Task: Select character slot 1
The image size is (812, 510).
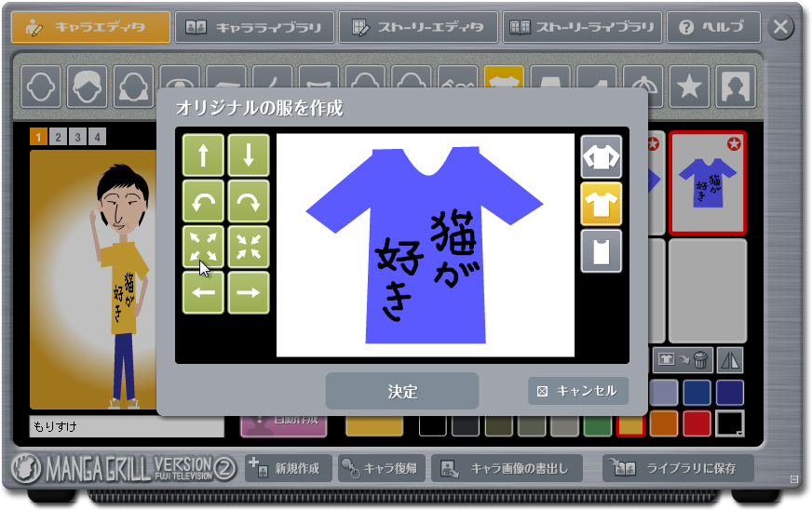Action: (38, 137)
